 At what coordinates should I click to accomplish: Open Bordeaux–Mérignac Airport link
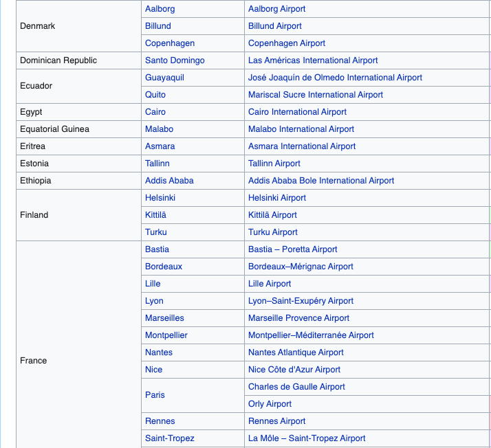301,267
